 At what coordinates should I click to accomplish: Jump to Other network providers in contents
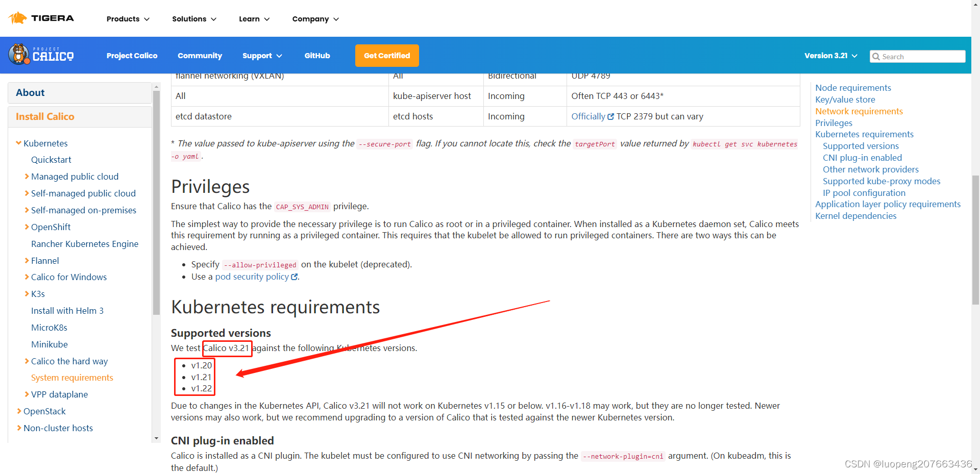[871, 169]
